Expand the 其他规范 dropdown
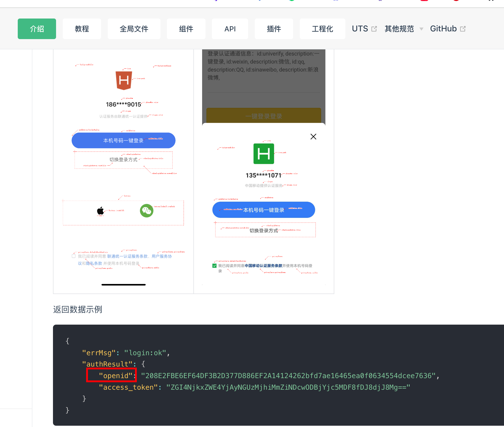 tap(404, 29)
